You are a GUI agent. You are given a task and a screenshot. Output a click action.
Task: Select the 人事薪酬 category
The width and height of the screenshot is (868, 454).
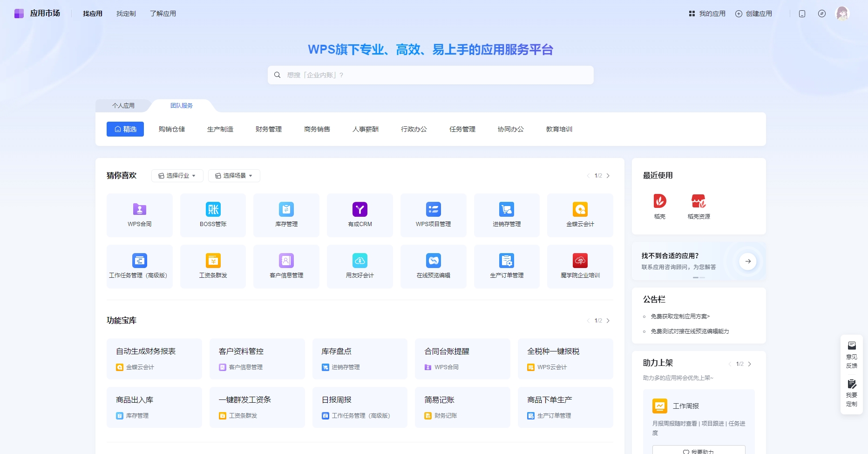click(366, 129)
